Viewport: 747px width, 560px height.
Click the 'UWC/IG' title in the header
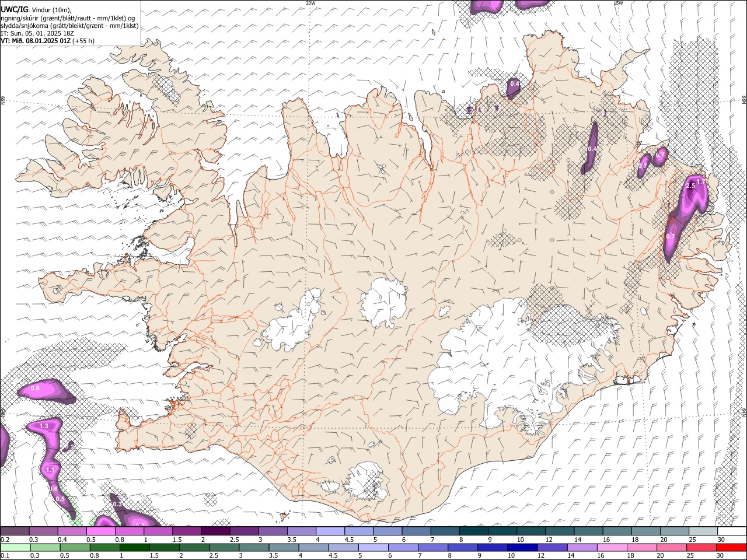click(x=13, y=9)
